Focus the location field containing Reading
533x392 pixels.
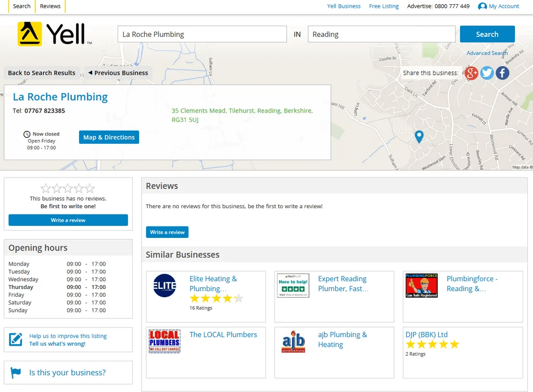click(x=382, y=34)
